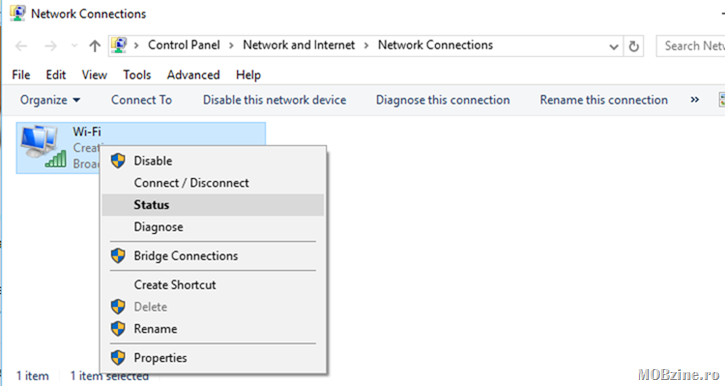This screenshot has width=725, height=386.
Task: Click the shield icon beside Bridge Connections
Action: coord(118,256)
